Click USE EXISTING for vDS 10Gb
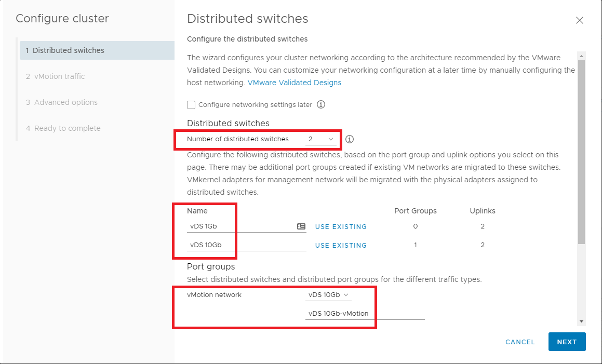The width and height of the screenshot is (602, 364). point(341,245)
